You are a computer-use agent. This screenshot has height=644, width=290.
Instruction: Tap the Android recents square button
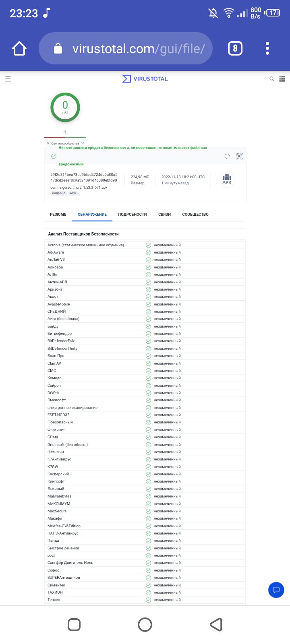[x=74, y=625]
